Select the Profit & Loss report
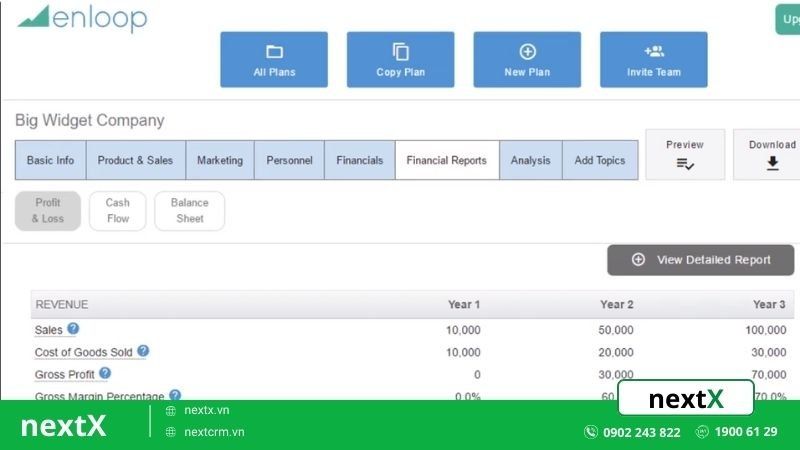 pyautogui.click(x=48, y=211)
